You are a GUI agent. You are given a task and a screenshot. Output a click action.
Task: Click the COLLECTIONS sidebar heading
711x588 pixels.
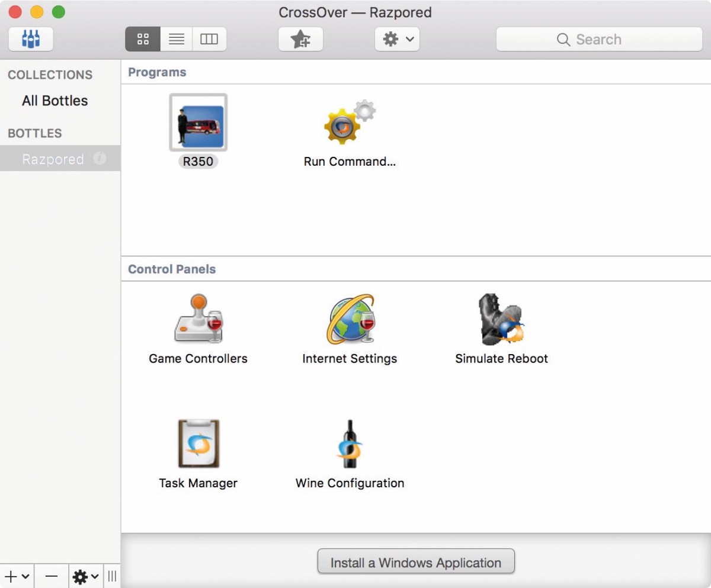tap(50, 75)
